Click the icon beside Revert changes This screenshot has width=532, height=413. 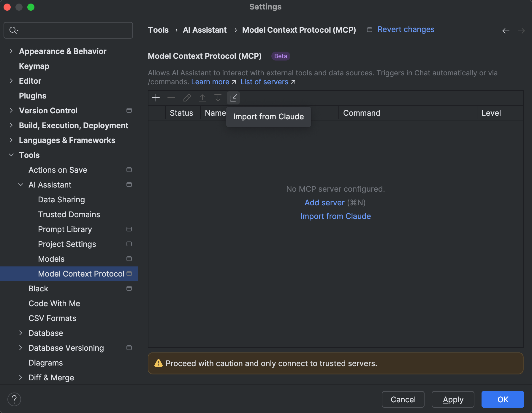(369, 30)
